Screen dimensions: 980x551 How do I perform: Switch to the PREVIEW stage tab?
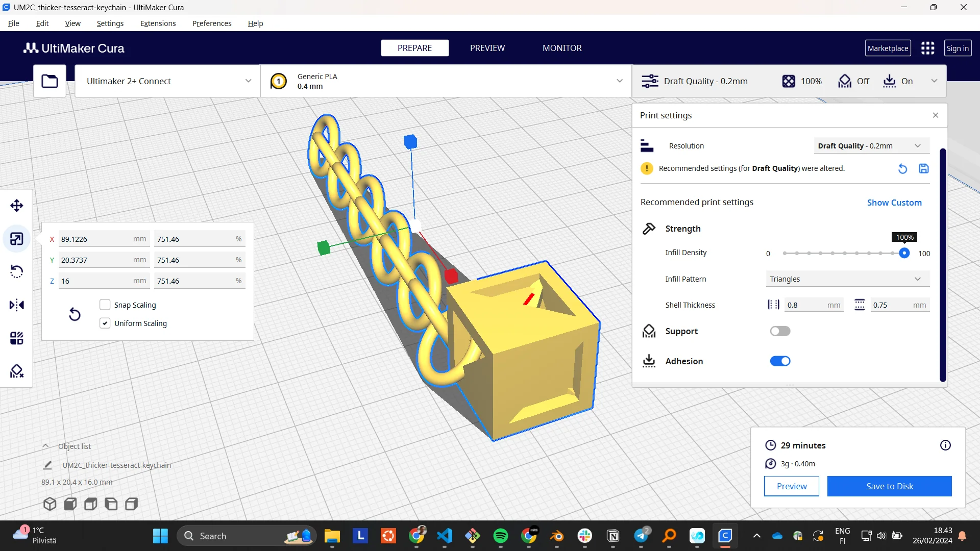pyautogui.click(x=487, y=48)
